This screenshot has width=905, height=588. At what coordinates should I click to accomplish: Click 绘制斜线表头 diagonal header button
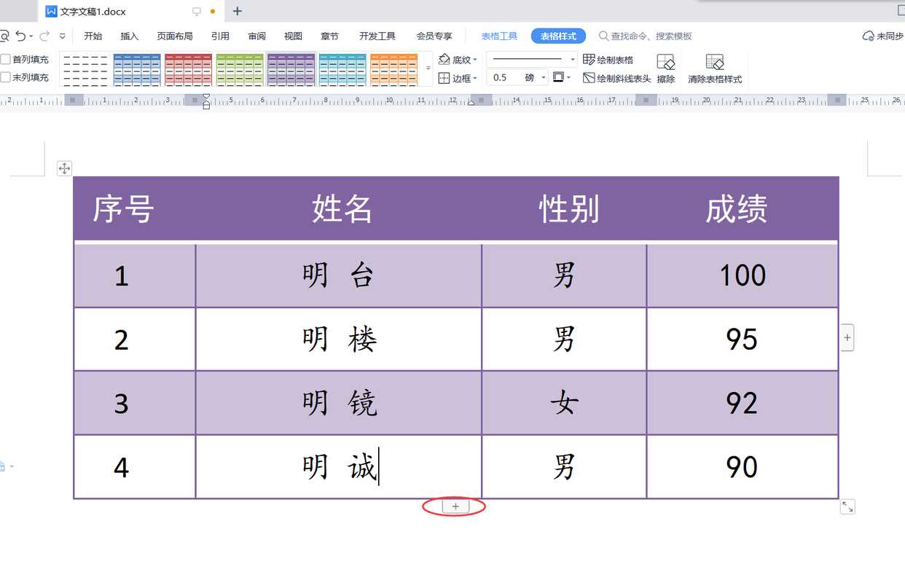[x=617, y=78]
